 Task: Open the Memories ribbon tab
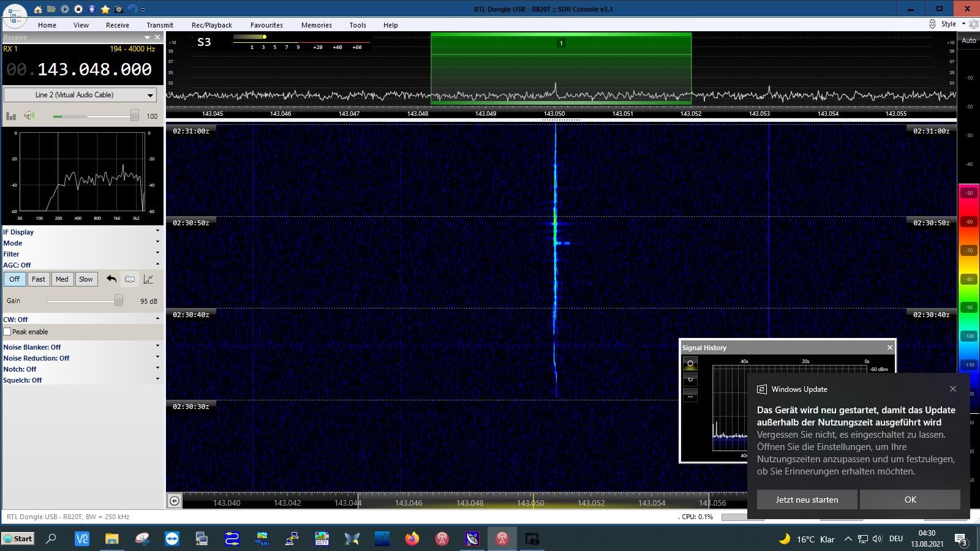point(317,25)
